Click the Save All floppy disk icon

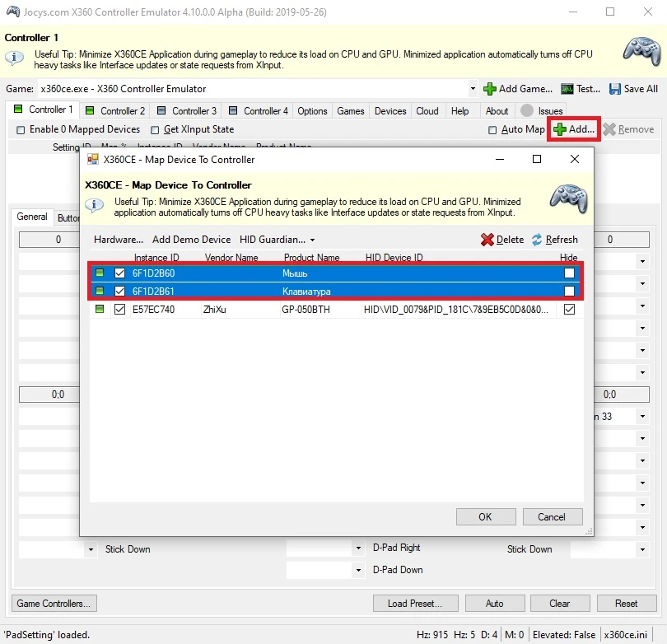(x=614, y=89)
